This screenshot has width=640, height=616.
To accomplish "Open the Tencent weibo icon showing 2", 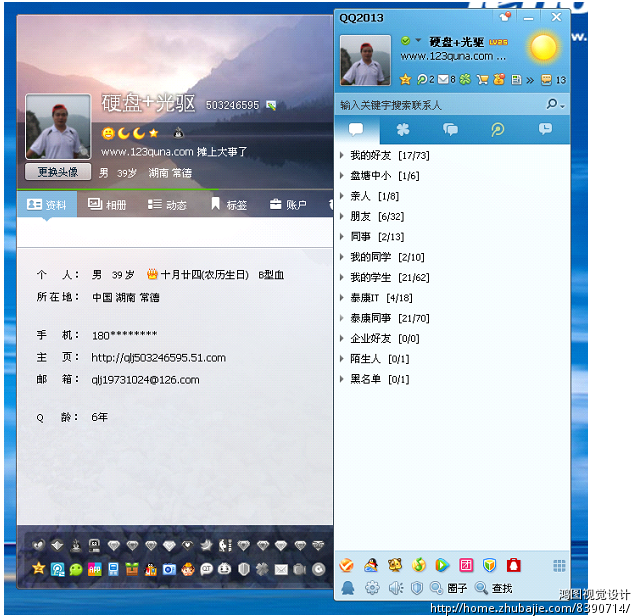I will click(x=425, y=79).
